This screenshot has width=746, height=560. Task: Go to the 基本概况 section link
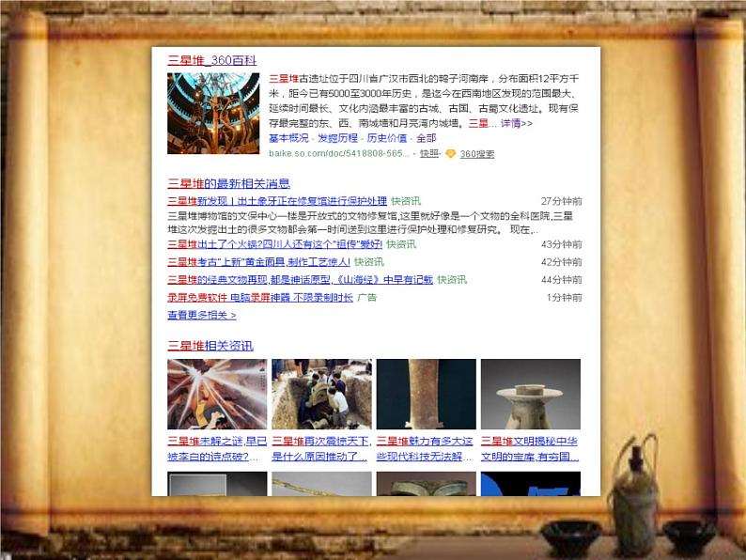[288, 138]
